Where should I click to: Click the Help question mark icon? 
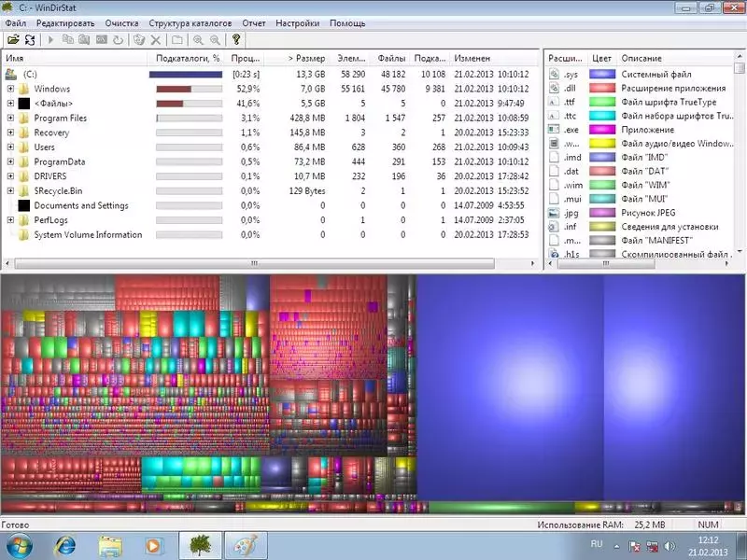[236, 39]
